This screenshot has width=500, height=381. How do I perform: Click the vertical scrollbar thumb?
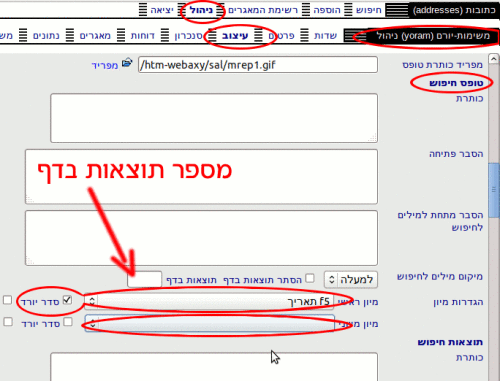point(493,190)
